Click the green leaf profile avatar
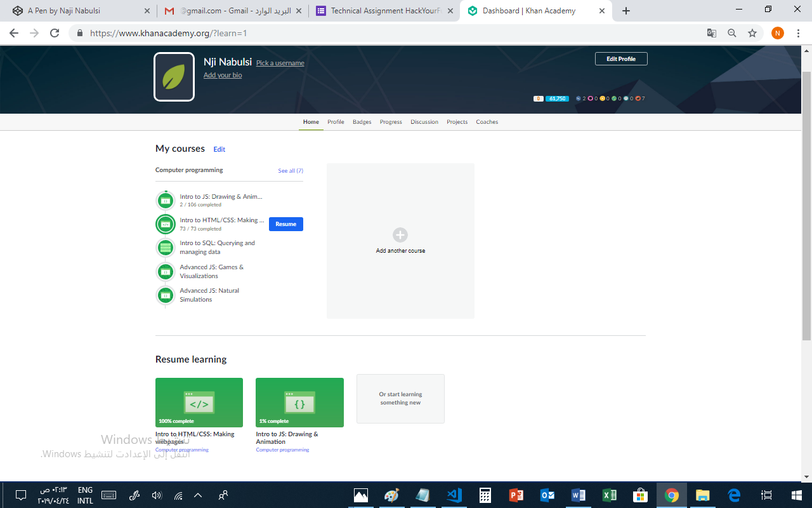This screenshot has width=812, height=508. click(x=174, y=77)
